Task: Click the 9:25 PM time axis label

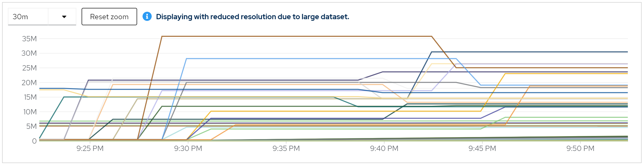Action: [x=90, y=149]
